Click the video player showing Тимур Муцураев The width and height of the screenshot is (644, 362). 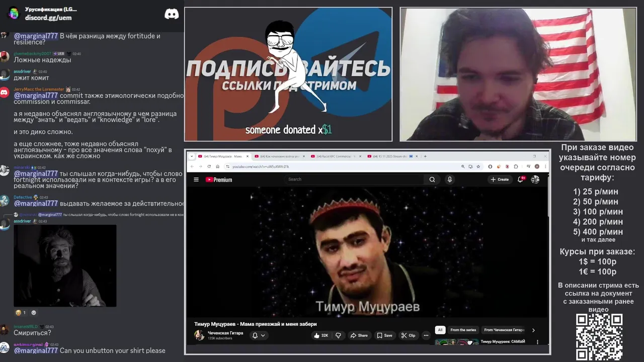pos(367,252)
